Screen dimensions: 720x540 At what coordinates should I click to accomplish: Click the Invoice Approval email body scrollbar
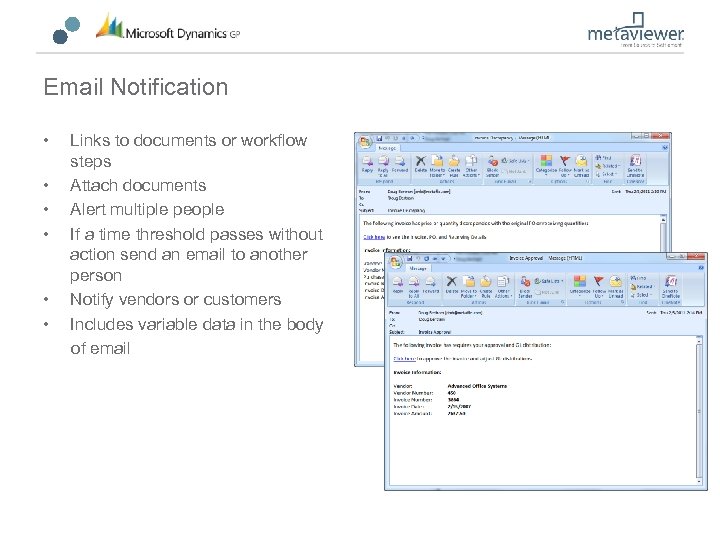pos(699,410)
